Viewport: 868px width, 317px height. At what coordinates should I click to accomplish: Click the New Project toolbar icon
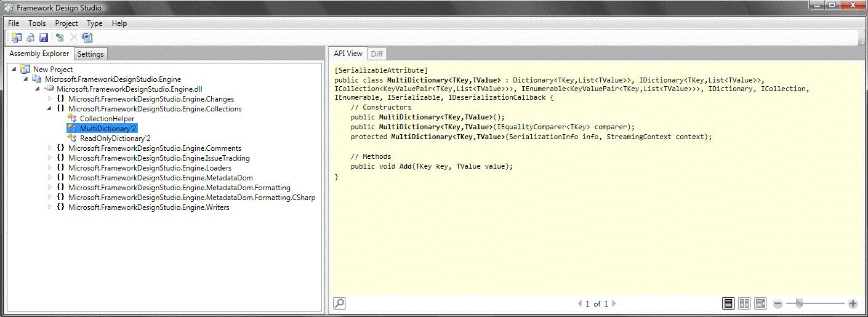tap(16, 38)
